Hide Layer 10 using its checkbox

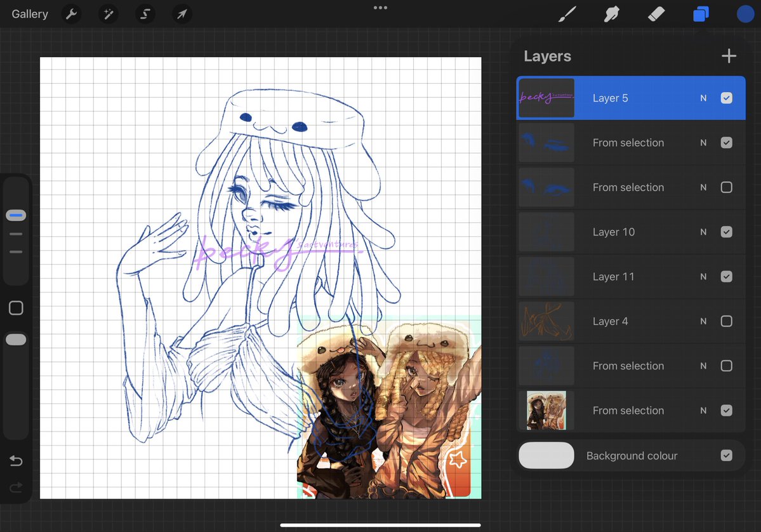tap(727, 232)
